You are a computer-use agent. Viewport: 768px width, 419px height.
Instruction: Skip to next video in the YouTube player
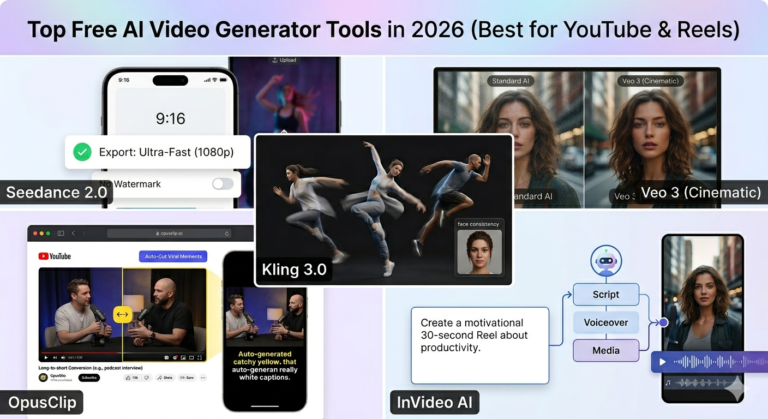[55, 358]
